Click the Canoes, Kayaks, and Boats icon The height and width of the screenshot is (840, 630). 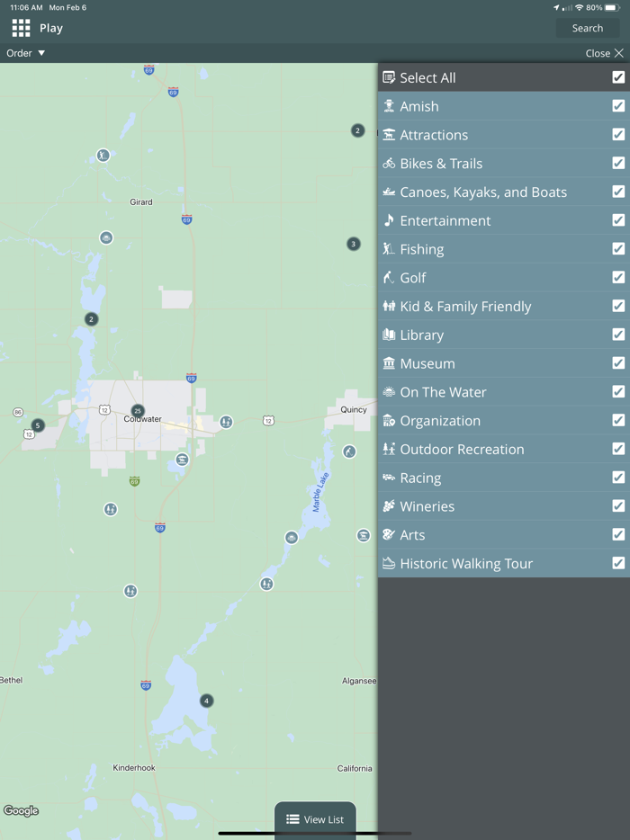pyautogui.click(x=389, y=192)
